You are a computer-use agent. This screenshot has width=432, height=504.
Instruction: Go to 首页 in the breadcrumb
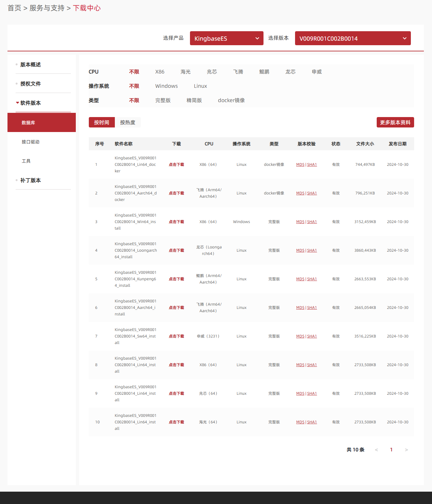[14, 8]
